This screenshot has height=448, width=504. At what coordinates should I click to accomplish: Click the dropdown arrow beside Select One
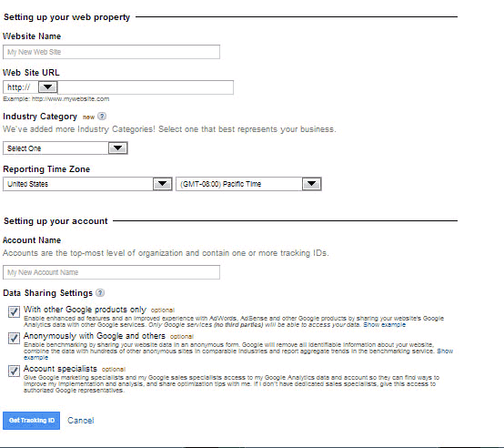tap(117, 148)
